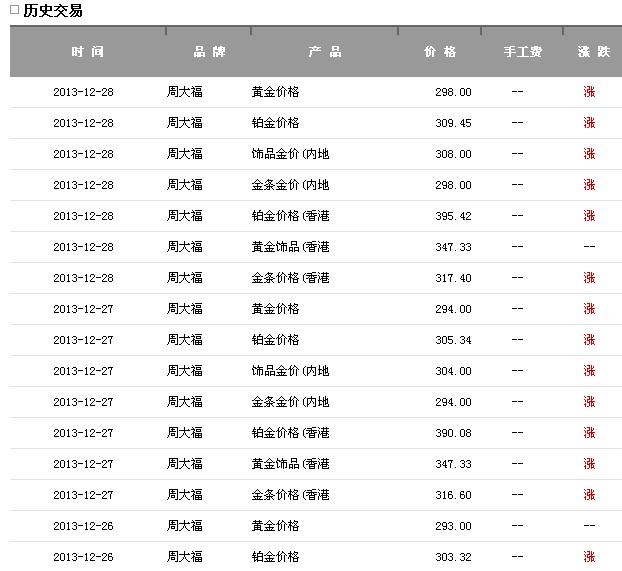The width and height of the screenshot is (622, 571).
Task: Click 金条金价(内地 in the 2013-12-27 row
Action: (290, 402)
